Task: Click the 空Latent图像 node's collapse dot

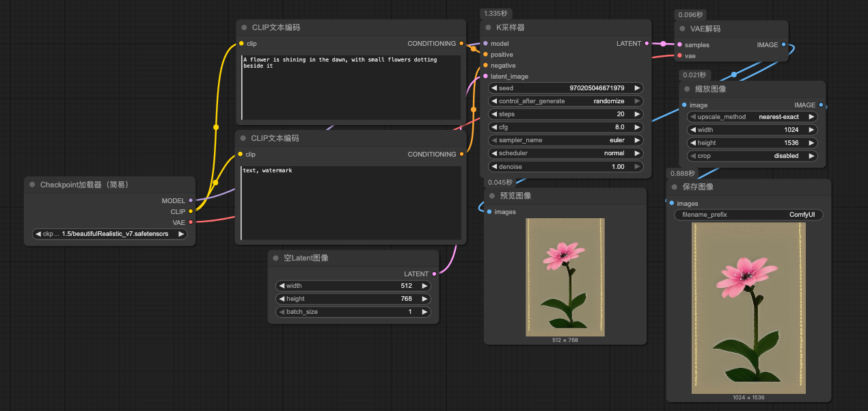Action: pyautogui.click(x=275, y=258)
